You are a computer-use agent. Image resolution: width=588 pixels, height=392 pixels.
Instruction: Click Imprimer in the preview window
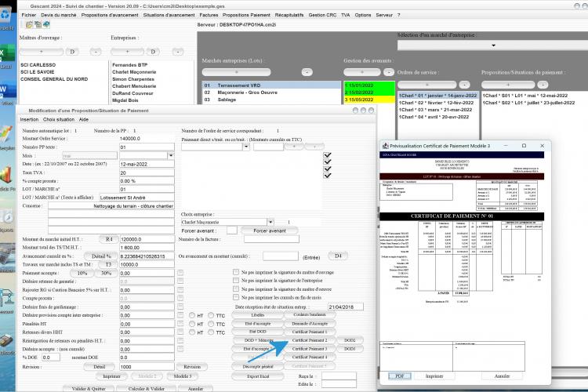[434, 376]
